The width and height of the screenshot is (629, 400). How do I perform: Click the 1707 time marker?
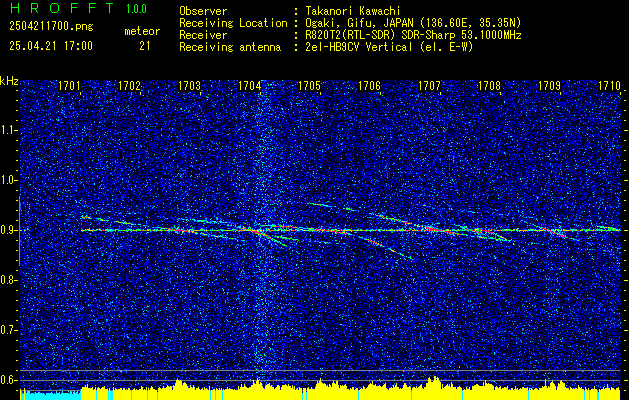tap(429, 86)
